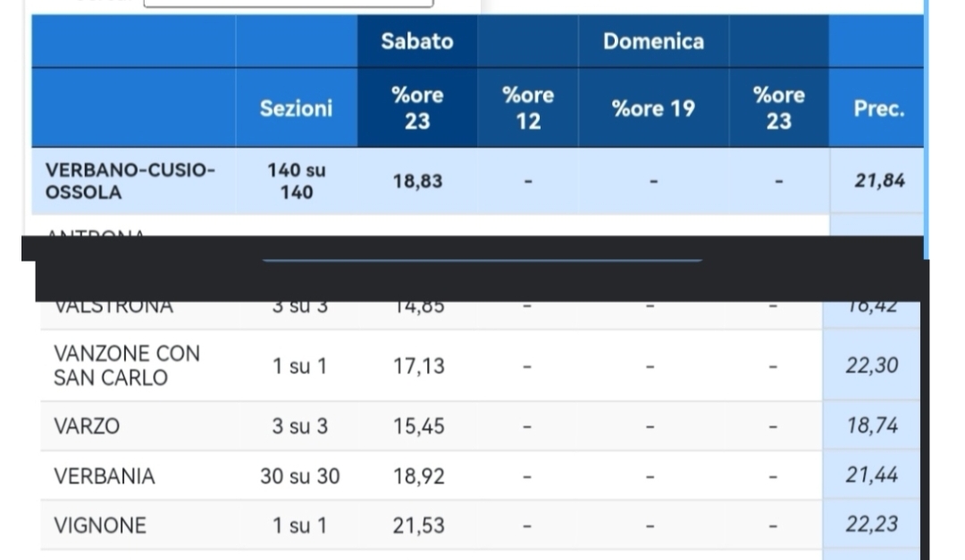Select the 18,83 provincial turnout value
Image resolution: width=965 pixels, height=560 pixels.
pyautogui.click(x=416, y=180)
